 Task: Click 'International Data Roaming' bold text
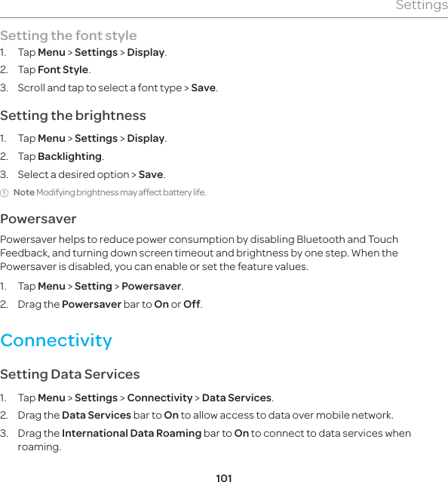pyautogui.click(x=131, y=433)
